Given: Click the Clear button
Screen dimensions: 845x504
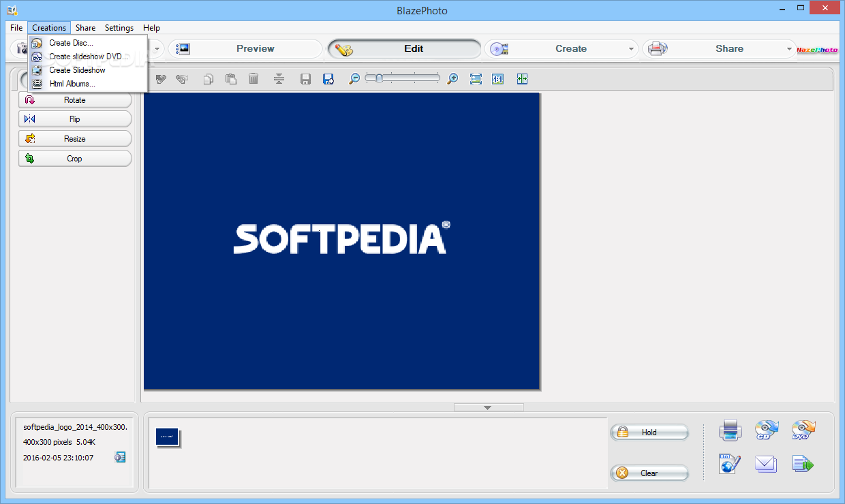Looking at the screenshot, I should click(x=649, y=473).
